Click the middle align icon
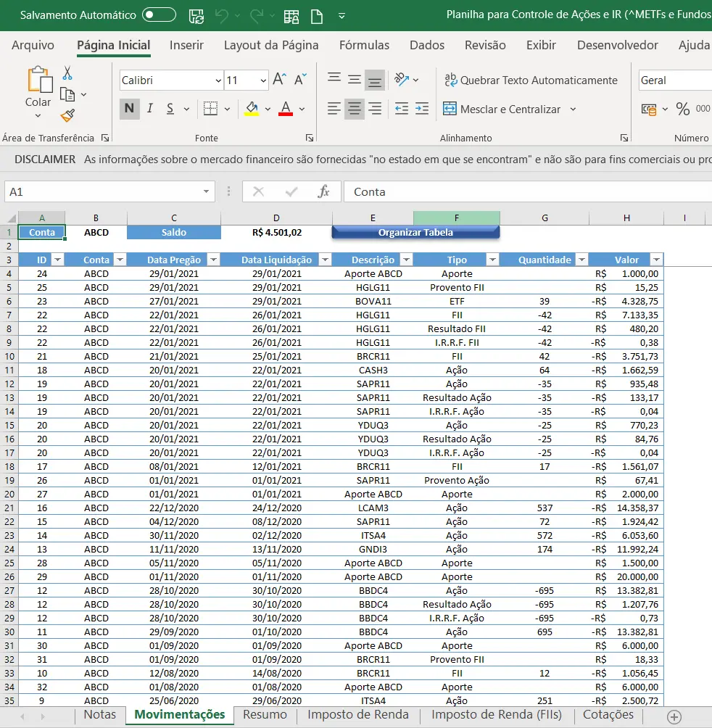712x728 pixels. click(355, 79)
